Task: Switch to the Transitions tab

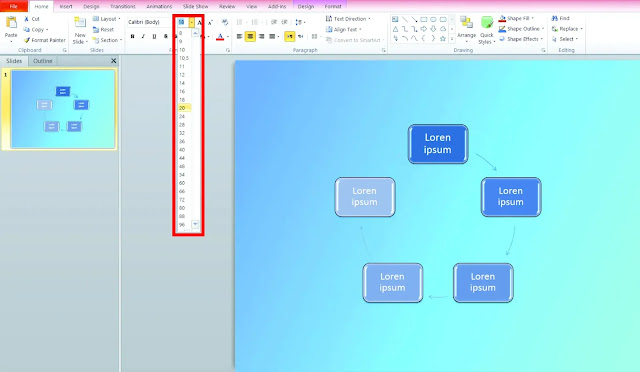Action: click(122, 7)
